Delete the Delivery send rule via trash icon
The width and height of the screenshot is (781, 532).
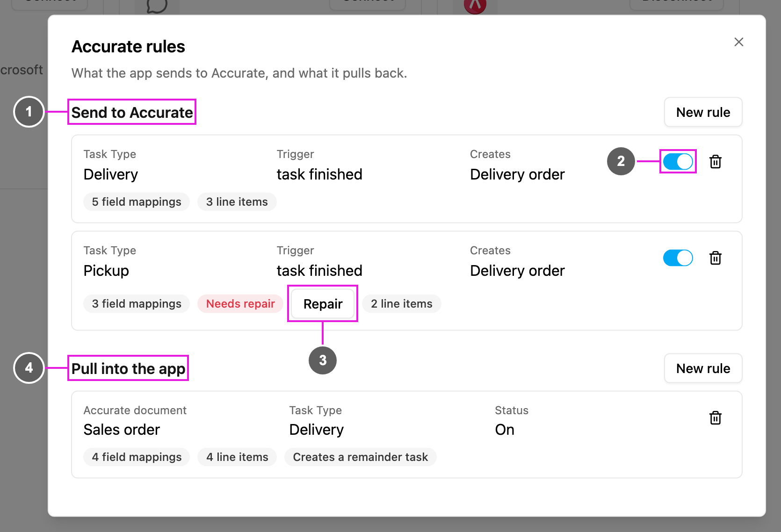[x=715, y=162]
